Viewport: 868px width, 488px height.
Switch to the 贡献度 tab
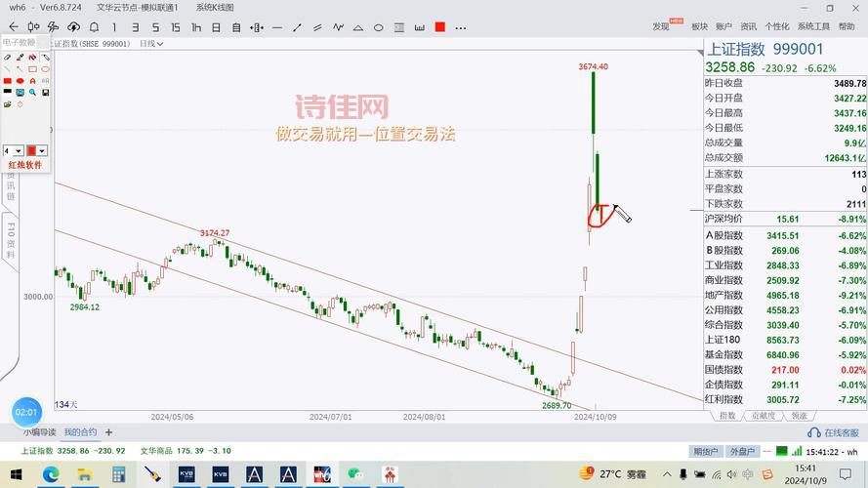pyautogui.click(x=764, y=416)
